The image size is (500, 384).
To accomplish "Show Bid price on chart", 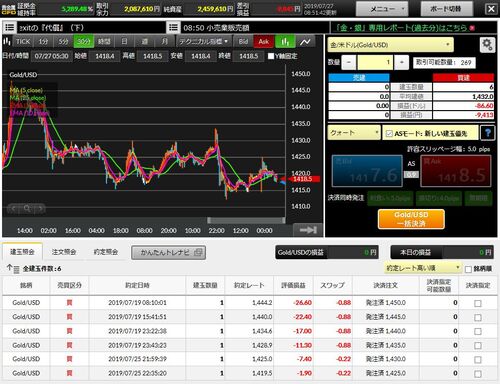I will pos(243,42).
